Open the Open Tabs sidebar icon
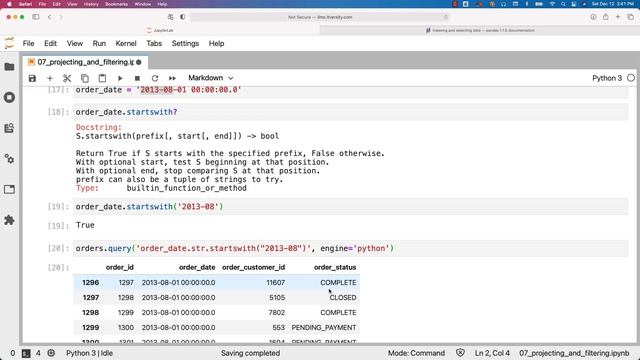 tap(9, 189)
